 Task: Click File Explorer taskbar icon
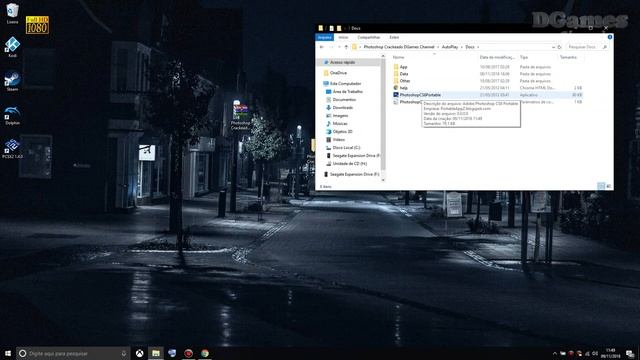coord(156,353)
